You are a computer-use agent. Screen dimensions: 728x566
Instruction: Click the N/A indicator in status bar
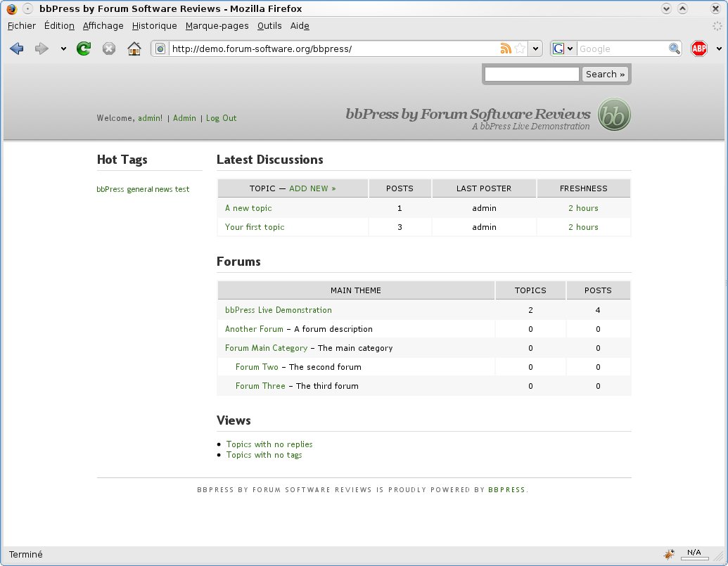click(694, 554)
